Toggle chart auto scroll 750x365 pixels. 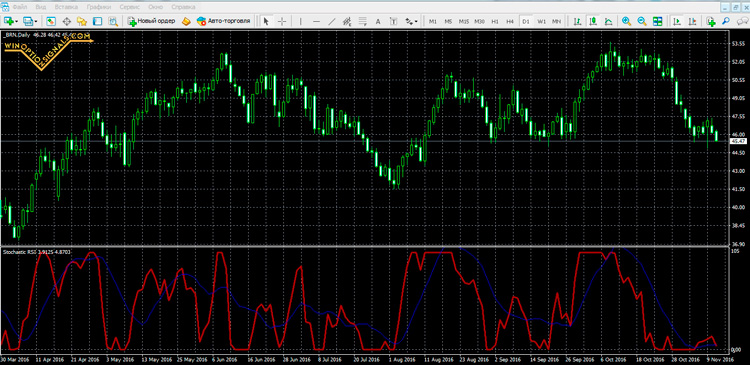(677, 22)
